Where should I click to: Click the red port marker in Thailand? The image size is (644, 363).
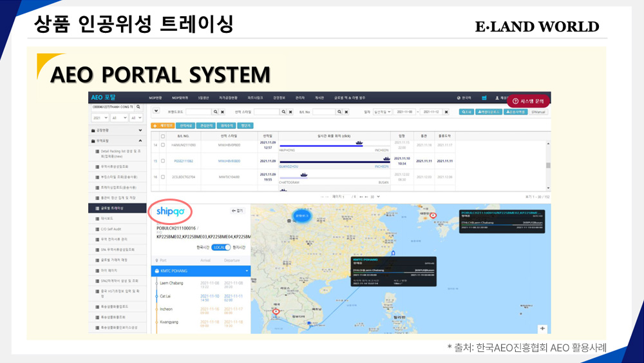coord(276,311)
